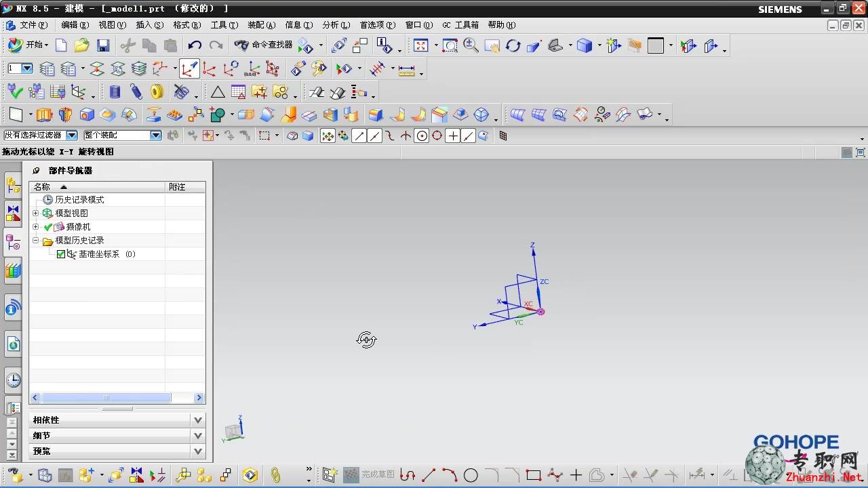Toggle the snap to midpoint option
Image resolution: width=868 pixels, height=488 pixels.
(374, 136)
